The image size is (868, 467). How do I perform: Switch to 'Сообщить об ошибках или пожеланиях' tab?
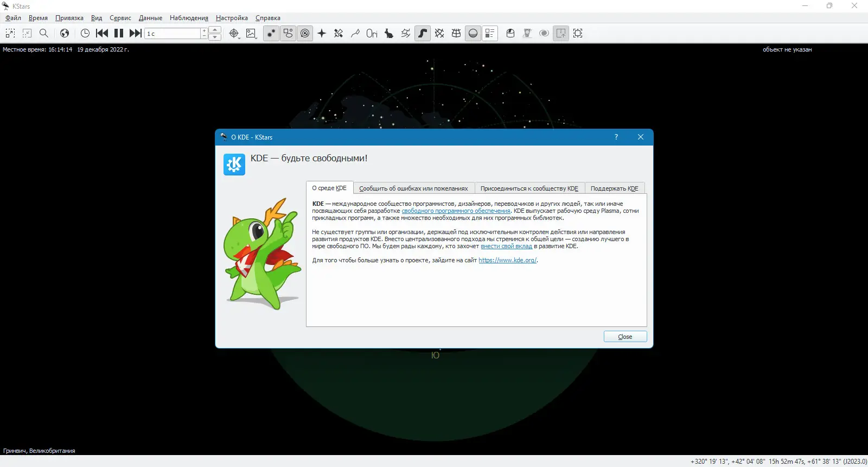(x=413, y=188)
